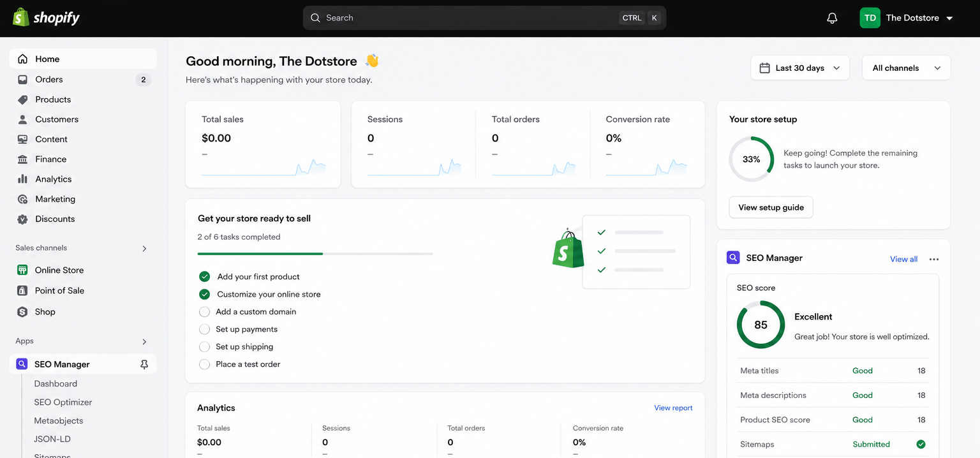Click the Conversion rate sparkline in the top card
This screenshot has height=458, width=980.
coord(646,167)
